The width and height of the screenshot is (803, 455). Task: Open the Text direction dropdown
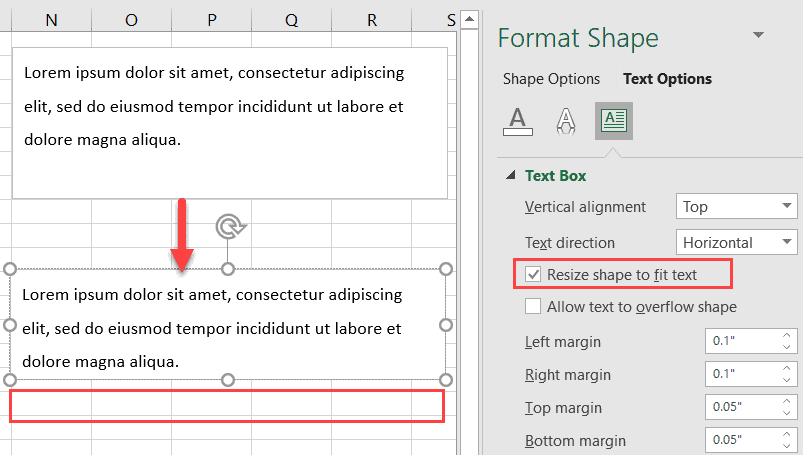[x=736, y=242]
